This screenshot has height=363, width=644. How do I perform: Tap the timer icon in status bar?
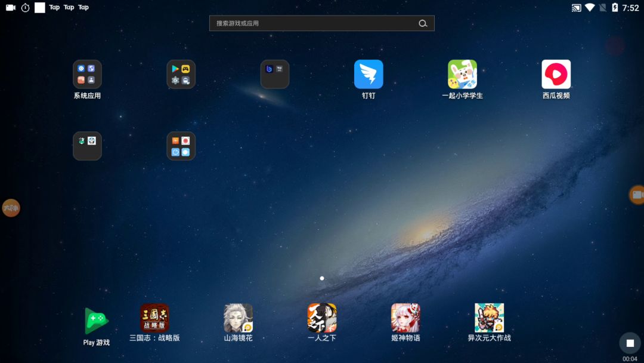(x=25, y=7)
